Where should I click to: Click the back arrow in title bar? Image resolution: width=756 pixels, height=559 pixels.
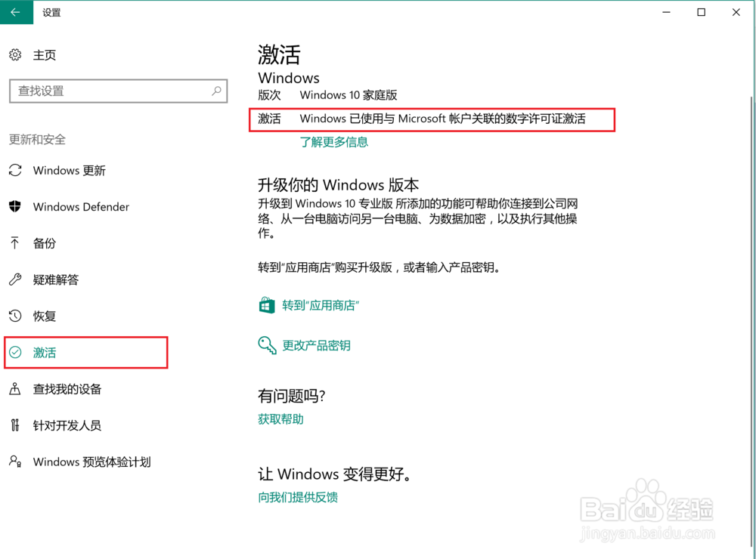point(15,12)
